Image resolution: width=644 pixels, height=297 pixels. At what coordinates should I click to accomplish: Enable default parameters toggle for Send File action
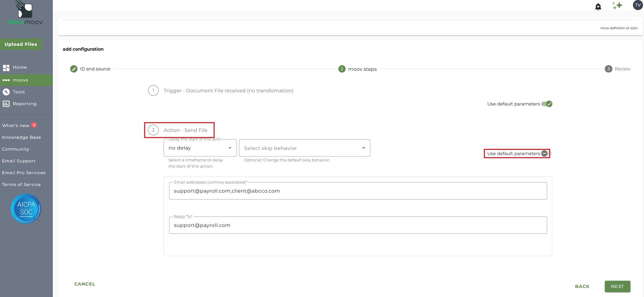pyautogui.click(x=547, y=153)
